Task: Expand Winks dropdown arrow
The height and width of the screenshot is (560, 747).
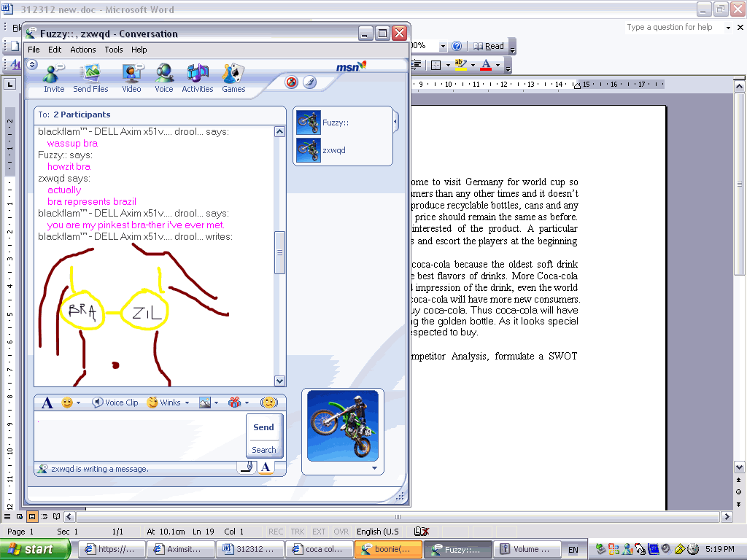Action: pos(187,402)
